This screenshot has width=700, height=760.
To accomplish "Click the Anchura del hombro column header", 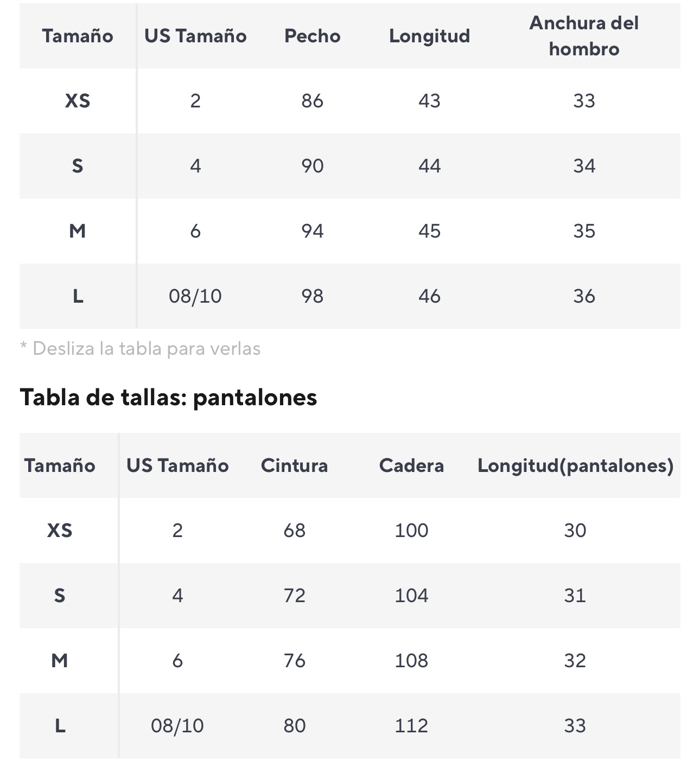I will click(x=584, y=36).
